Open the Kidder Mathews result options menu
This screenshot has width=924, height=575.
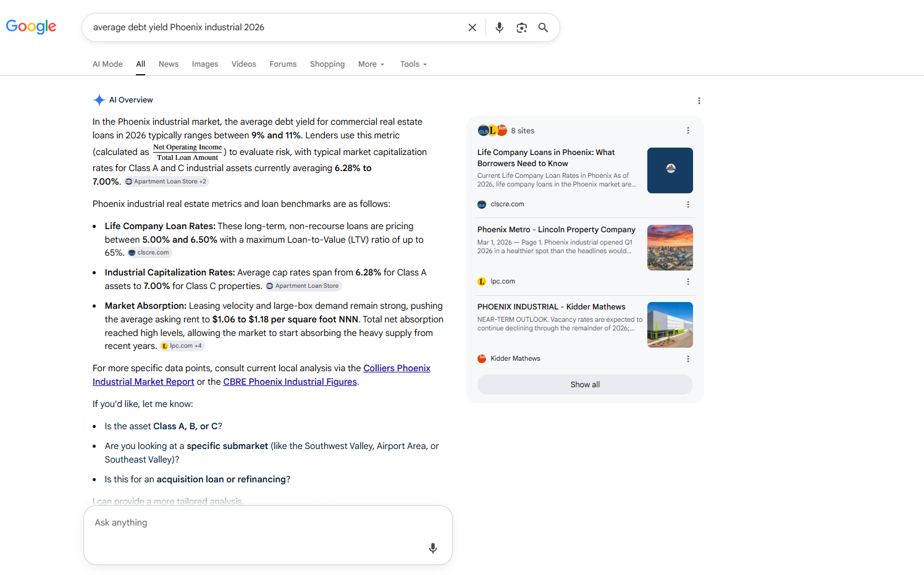(688, 359)
